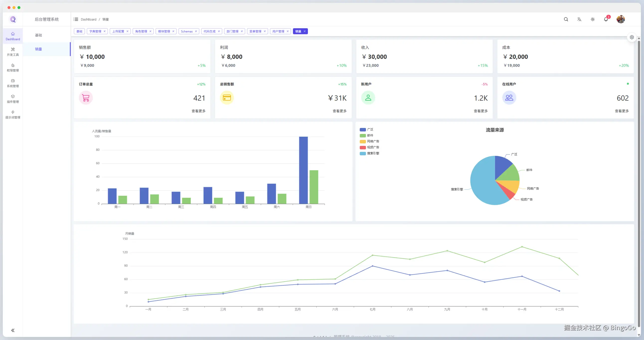Screen dimensions: 644x340
Task: Open the notifications bell with badge
Action: [x=606, y=19]
